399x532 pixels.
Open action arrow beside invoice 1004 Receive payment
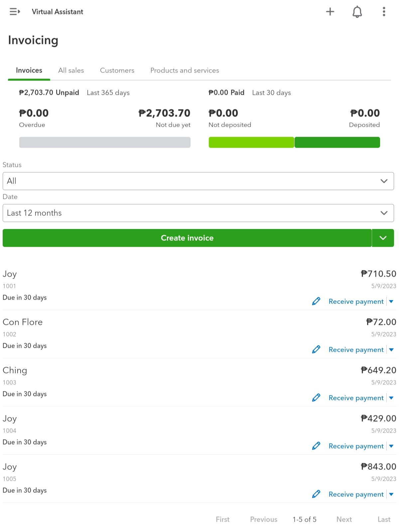tap(391, 446)
